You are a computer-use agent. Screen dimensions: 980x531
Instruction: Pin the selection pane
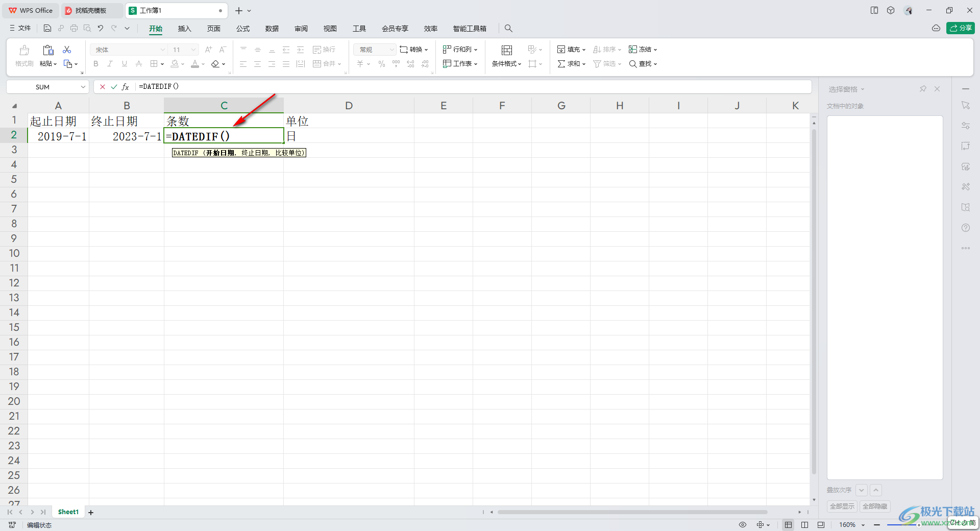[x=923, y=89]
